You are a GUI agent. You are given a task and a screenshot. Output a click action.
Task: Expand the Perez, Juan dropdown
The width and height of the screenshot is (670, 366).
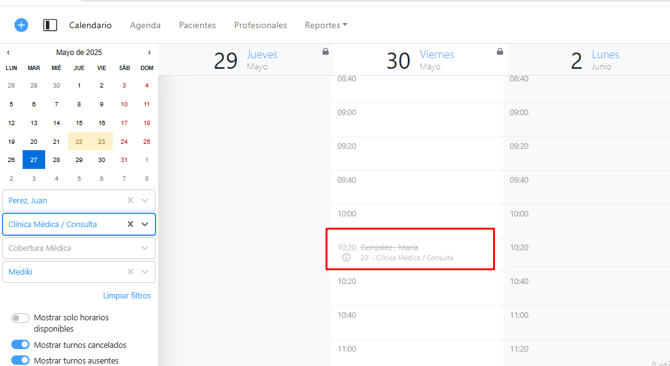145,200
